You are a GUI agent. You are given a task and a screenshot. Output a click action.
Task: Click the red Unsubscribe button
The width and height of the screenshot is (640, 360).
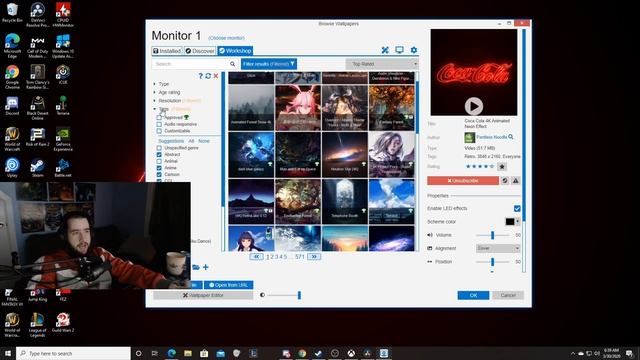pos(463,180)
